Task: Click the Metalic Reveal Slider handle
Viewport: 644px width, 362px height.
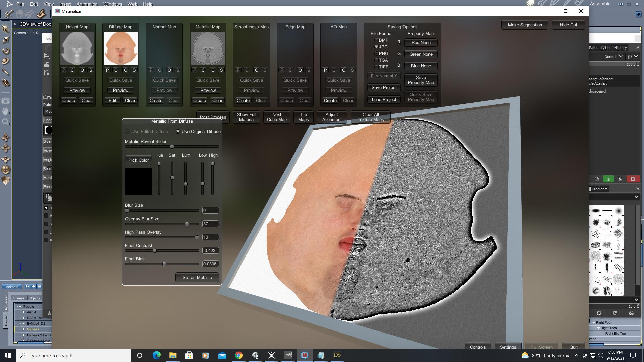Action: pos(172,147)
